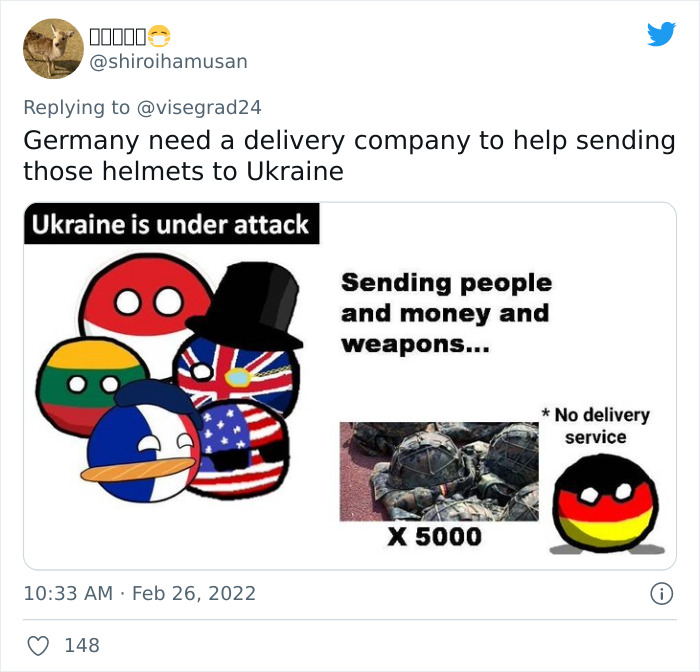Click the France countryball holding baguette
Viewport: 700px width, 672px height.
coord(142,443)
